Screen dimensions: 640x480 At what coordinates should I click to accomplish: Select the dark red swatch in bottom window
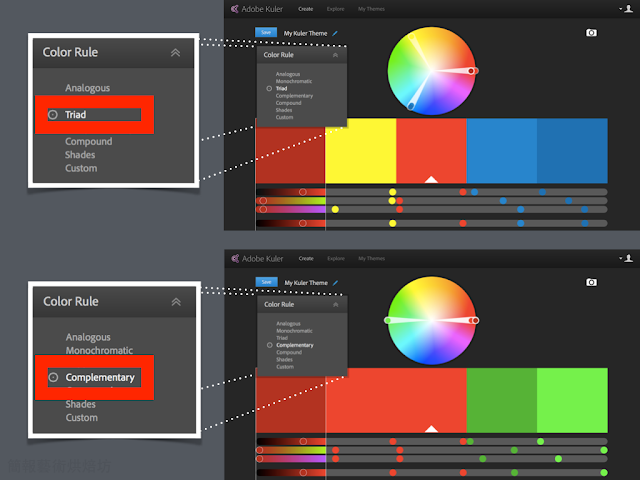291,404
